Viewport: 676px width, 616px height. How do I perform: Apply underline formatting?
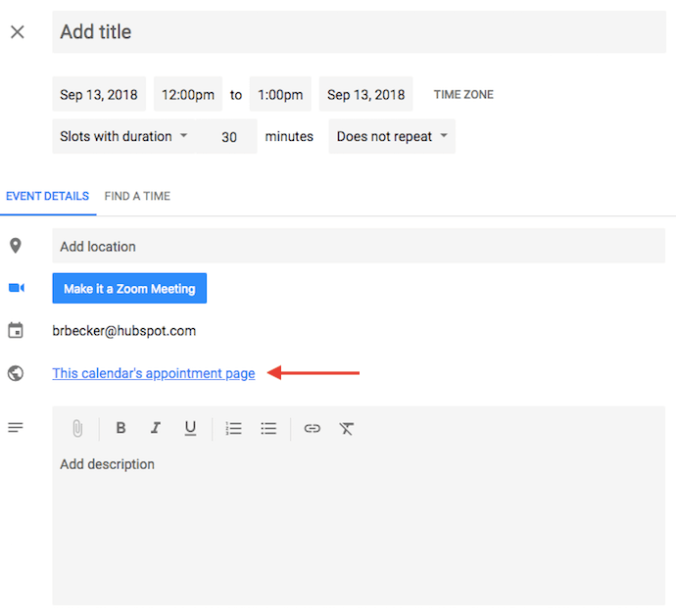point(190,428)
